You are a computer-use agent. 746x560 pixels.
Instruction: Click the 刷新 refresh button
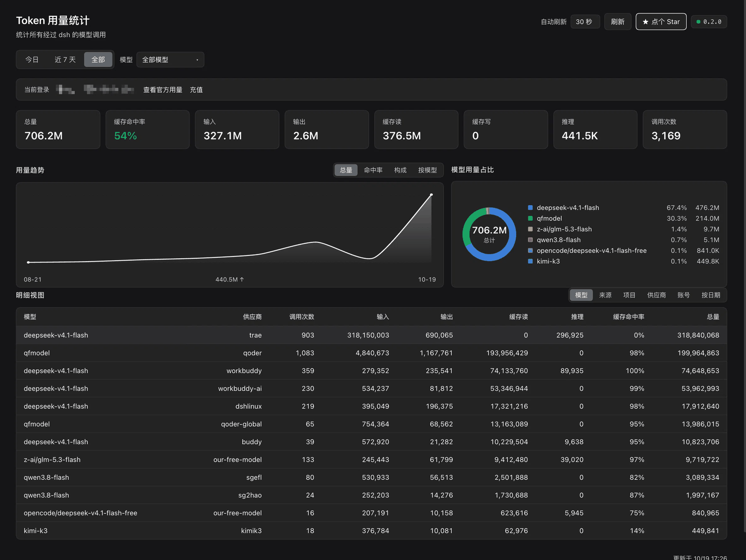coord(618,22)
